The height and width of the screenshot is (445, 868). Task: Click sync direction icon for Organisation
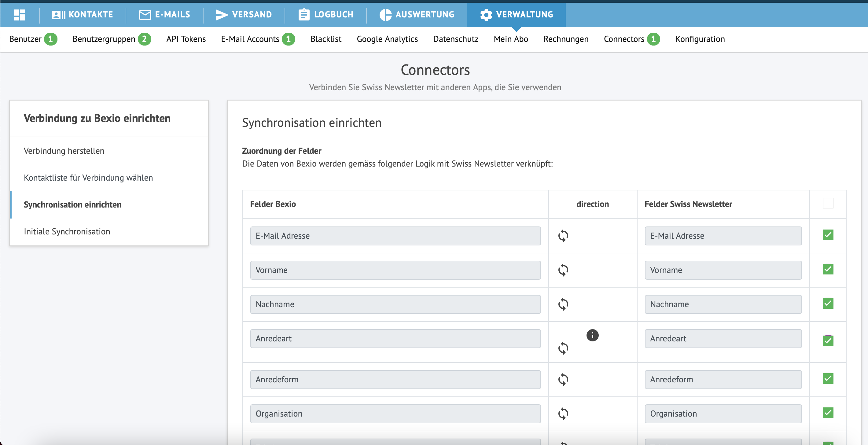point(563,413)
